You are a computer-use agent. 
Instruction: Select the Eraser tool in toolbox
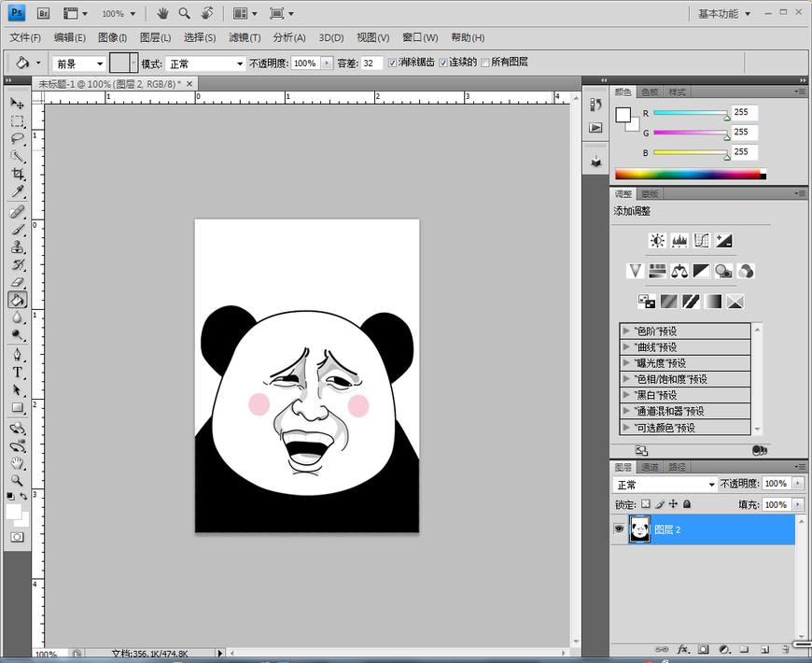[17, 282]
